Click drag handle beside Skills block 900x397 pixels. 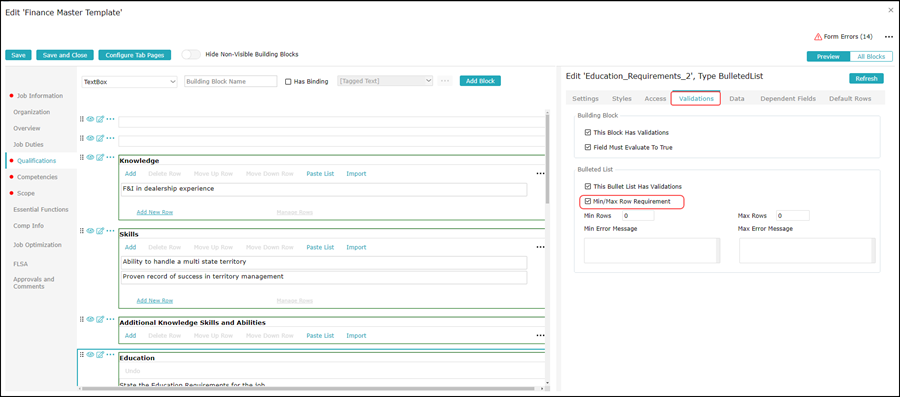(82, 231)
